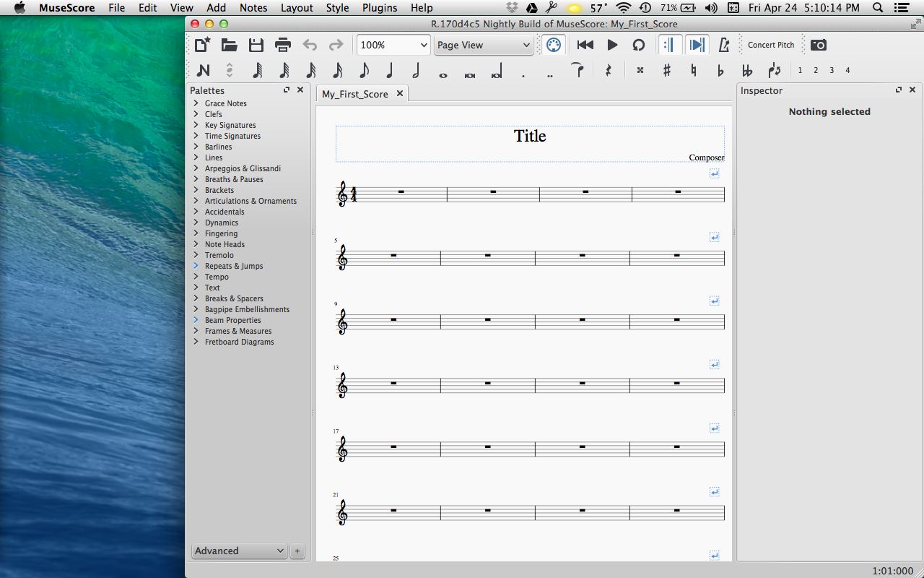This screenshot has height=578, width=924.
Task: Create a new score with toolbar icon
Action: pos(203,45)
